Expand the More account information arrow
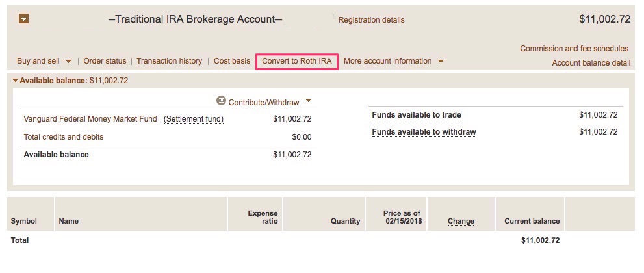This screenshot has height=273, width=644. tap(441, 62)
